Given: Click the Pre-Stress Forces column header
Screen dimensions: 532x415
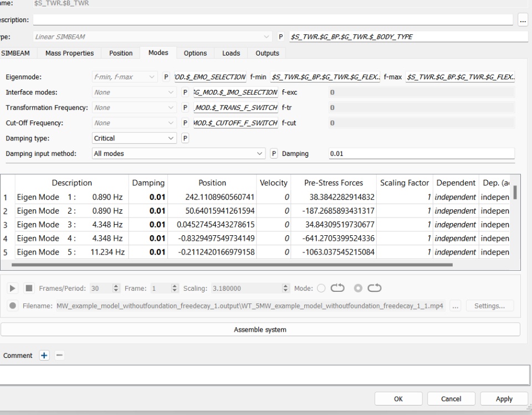Looking at the screenshot, I should click(334, 183).
